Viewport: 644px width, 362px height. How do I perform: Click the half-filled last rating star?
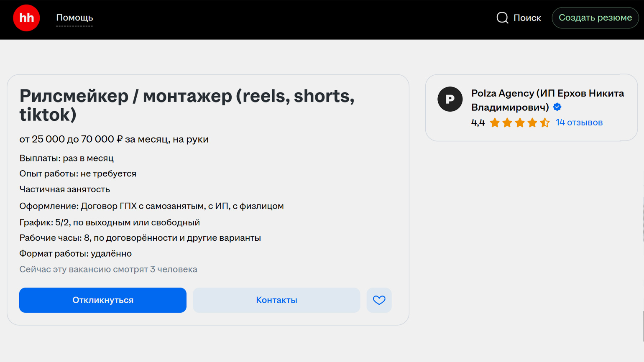click(544, 122)
